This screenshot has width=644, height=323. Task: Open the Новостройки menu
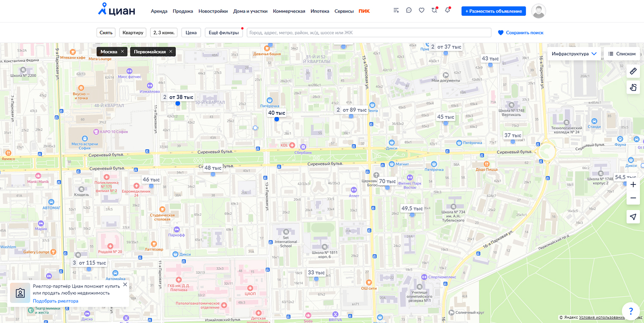(213, 11)
